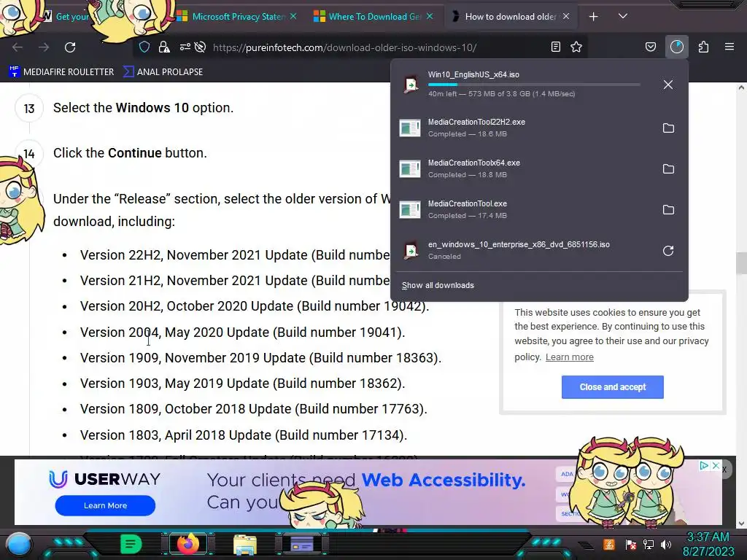Click Learn more privacy policy link
Image resolution: width=747 pixels, height=560 pixels.
pyautogui.click(x=569, y=357)
